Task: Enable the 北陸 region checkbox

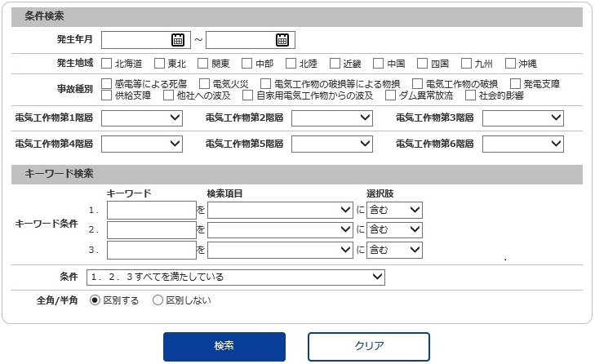Action: (291, 64)
